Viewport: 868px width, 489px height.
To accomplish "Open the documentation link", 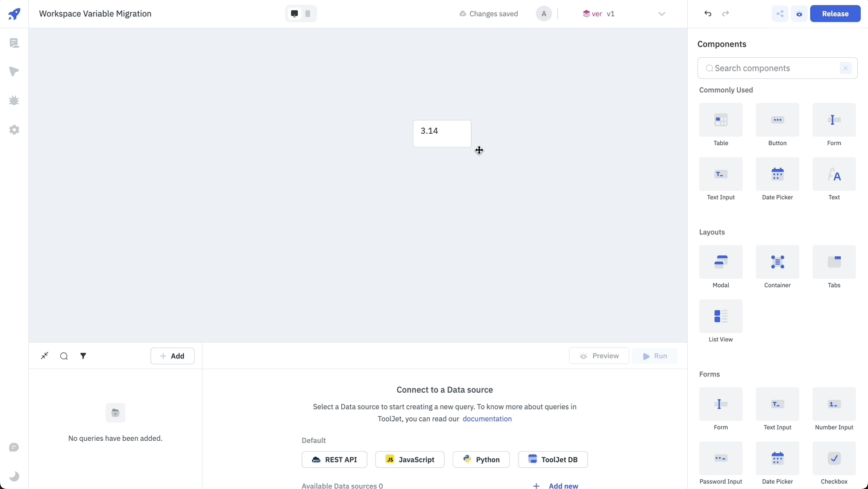I will (486, 419).
